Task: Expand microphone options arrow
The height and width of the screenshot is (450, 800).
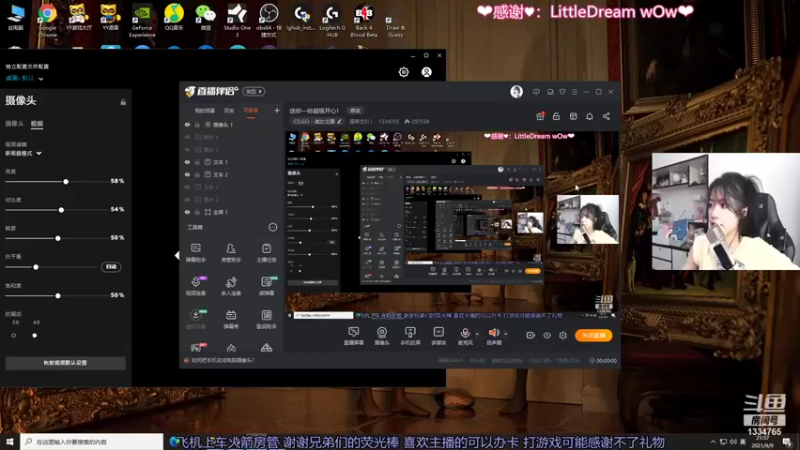Action: [x=477, y=334]
